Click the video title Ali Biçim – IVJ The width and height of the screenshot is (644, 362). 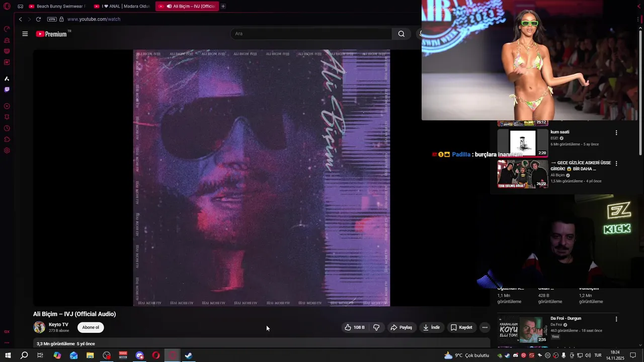point(74,314)
